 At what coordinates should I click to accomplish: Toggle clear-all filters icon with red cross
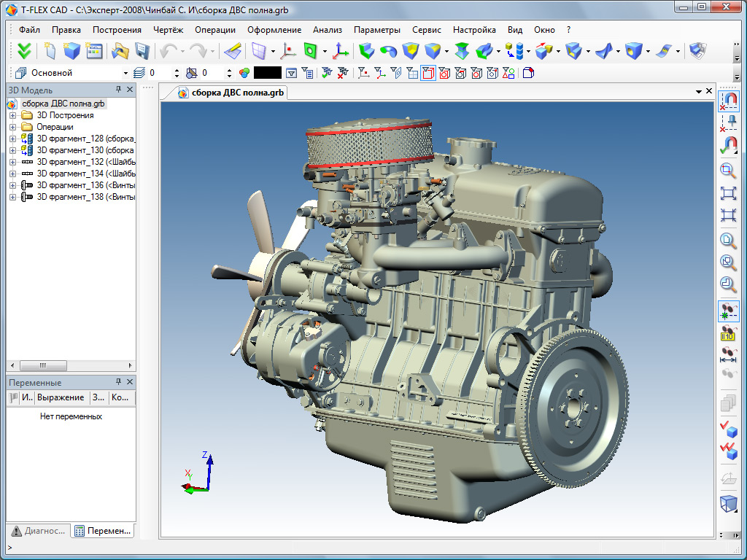(343, 73)
